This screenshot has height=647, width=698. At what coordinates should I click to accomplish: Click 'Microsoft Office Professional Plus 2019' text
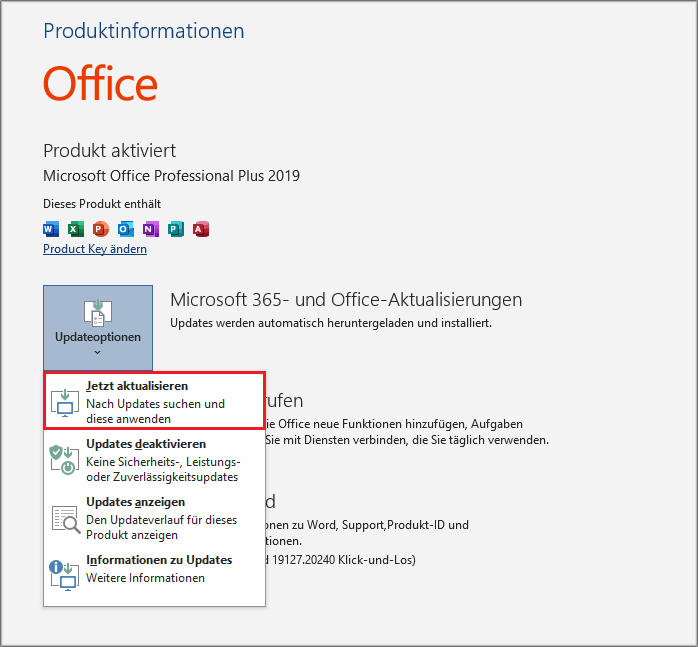click(171, 176)
